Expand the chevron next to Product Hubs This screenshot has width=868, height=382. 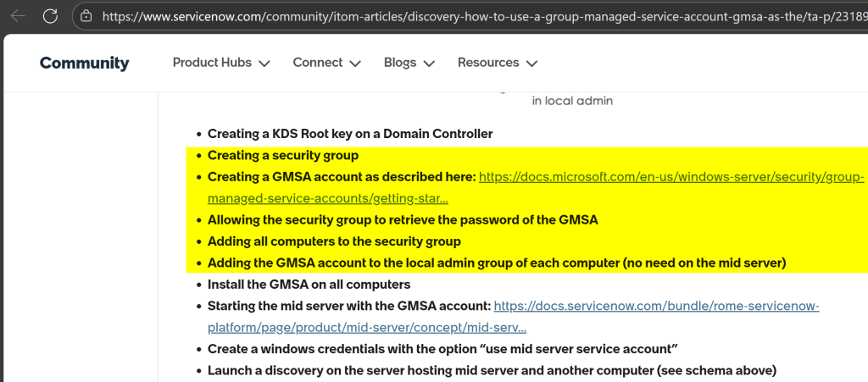[x=264, y=64]
